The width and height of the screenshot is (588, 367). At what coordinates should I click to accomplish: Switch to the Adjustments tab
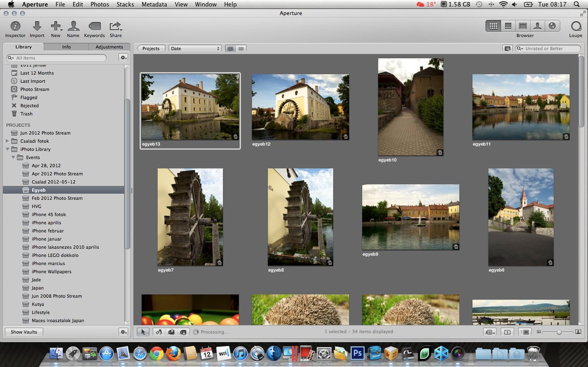coord(109,47)
